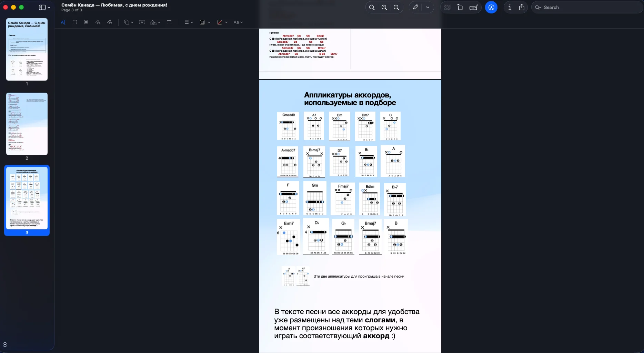
Task: Open highlight color options chevron
Action: tap(428, 7)
